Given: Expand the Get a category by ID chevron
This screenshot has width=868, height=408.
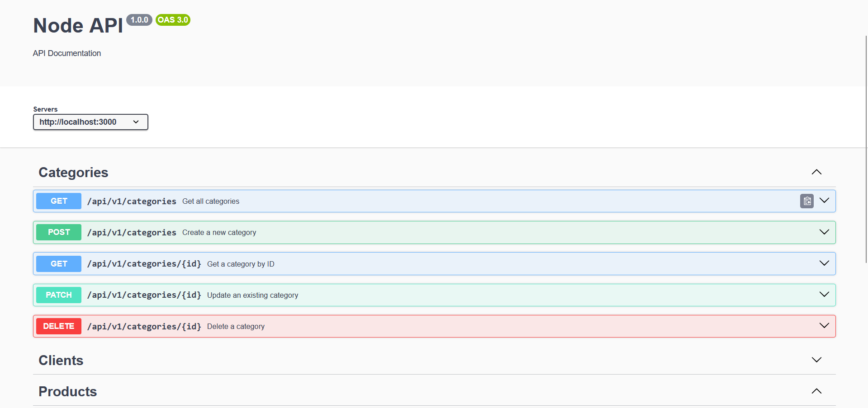Looking at the screenshot, I should 824,263.
